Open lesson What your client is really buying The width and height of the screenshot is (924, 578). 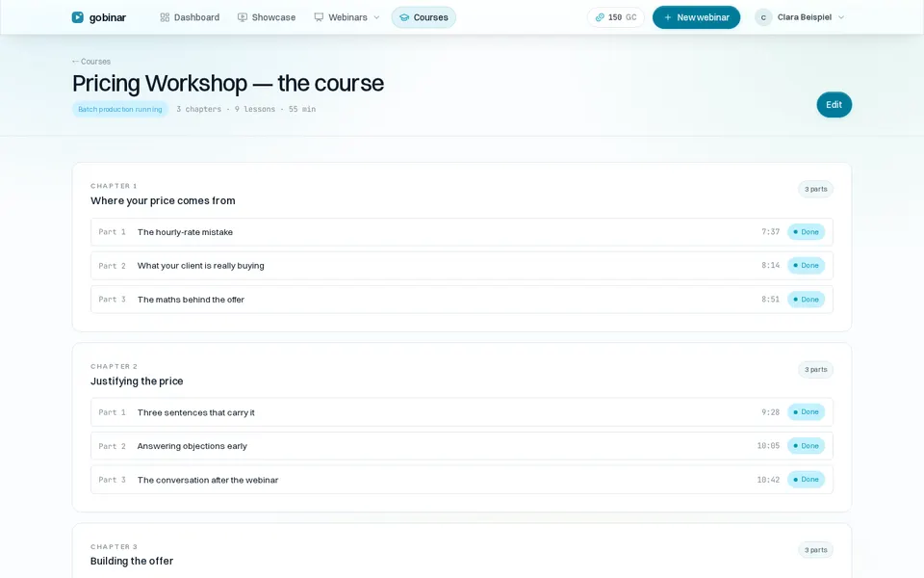point(461,266)
